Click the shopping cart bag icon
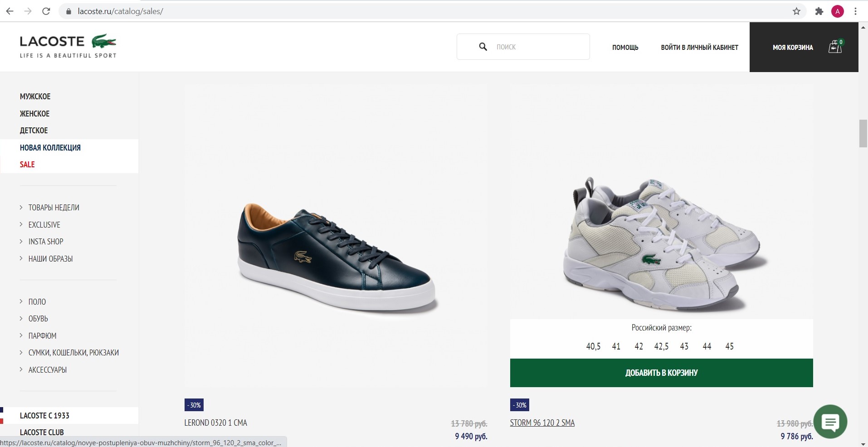The height and width of the screenshot is (447, 868). 835,47
